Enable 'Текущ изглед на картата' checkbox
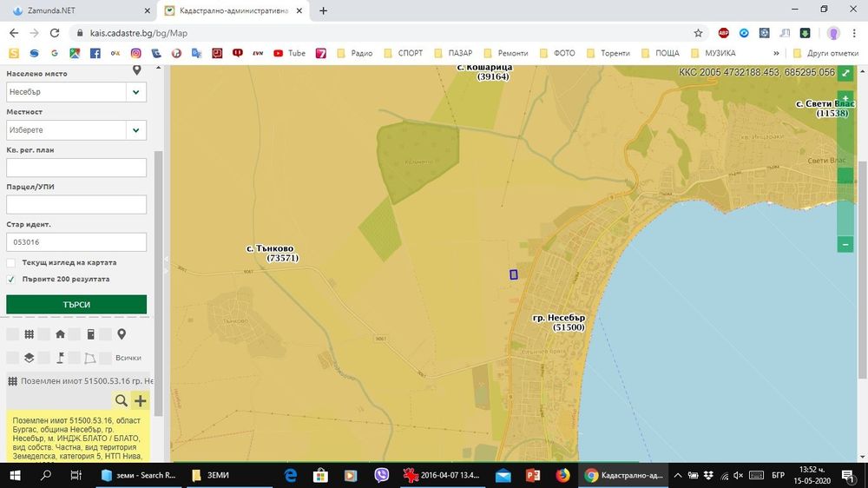 point(11,262)
